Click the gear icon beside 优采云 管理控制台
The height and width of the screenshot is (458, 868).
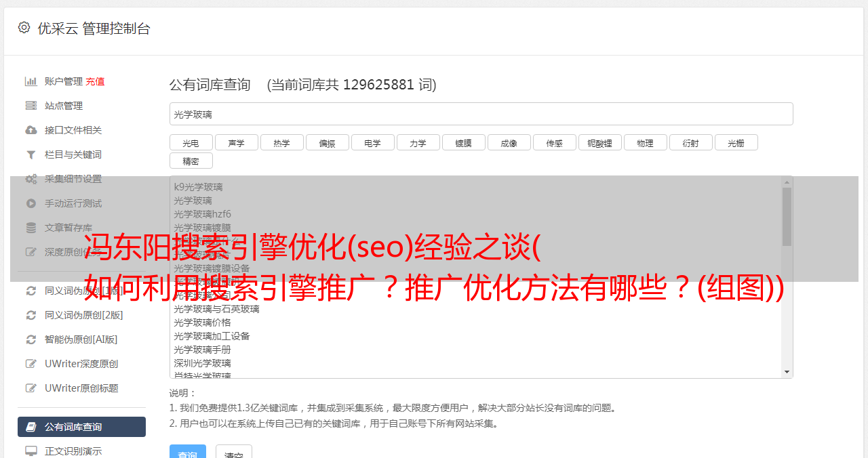(24, 28)
